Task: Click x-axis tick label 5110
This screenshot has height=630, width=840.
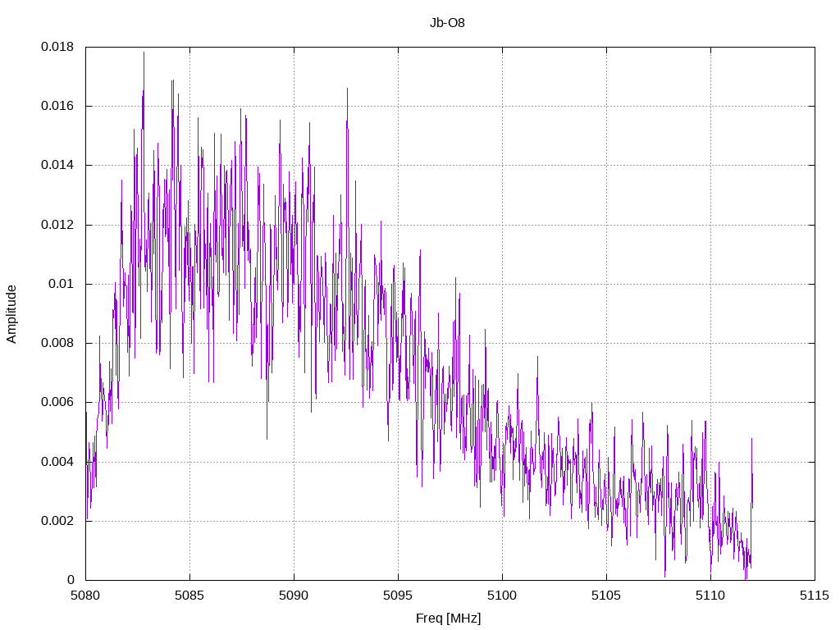Action: point(711,596)
